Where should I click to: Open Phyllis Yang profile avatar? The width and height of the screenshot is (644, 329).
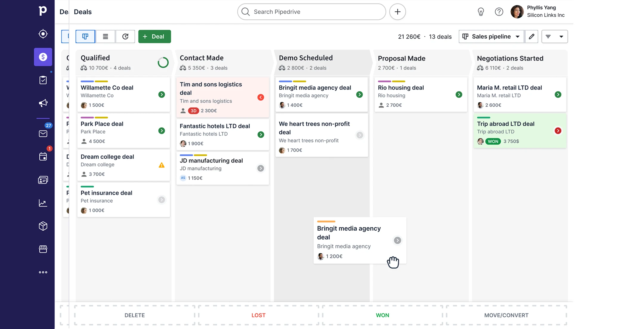tap(517, 12)
